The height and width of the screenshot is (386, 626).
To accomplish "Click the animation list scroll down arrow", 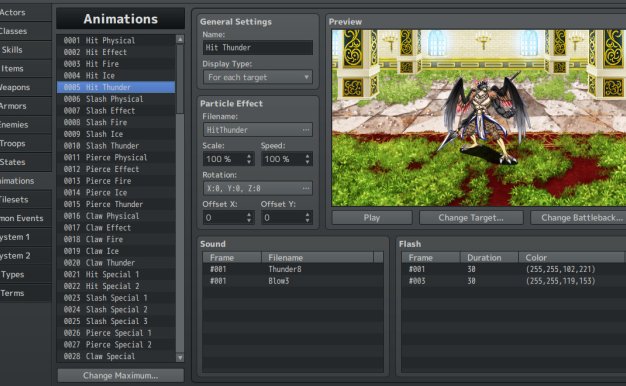I will [180, 358].
